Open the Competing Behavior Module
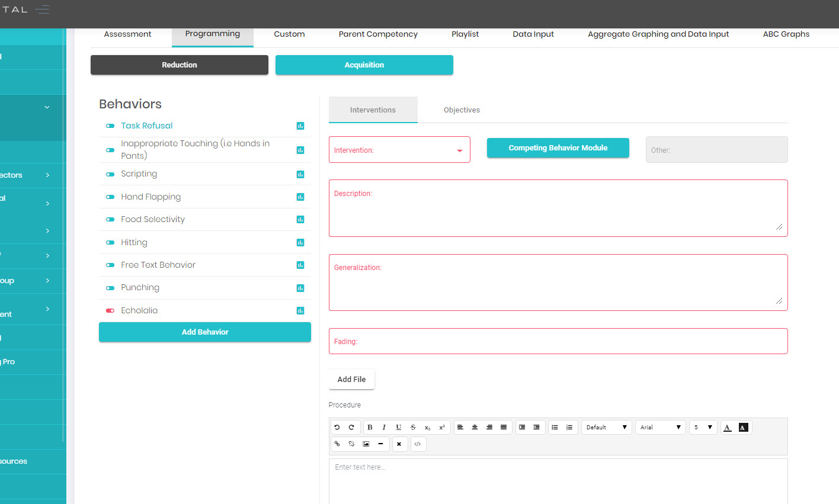 pyautogui.click(x=558, y=148)
